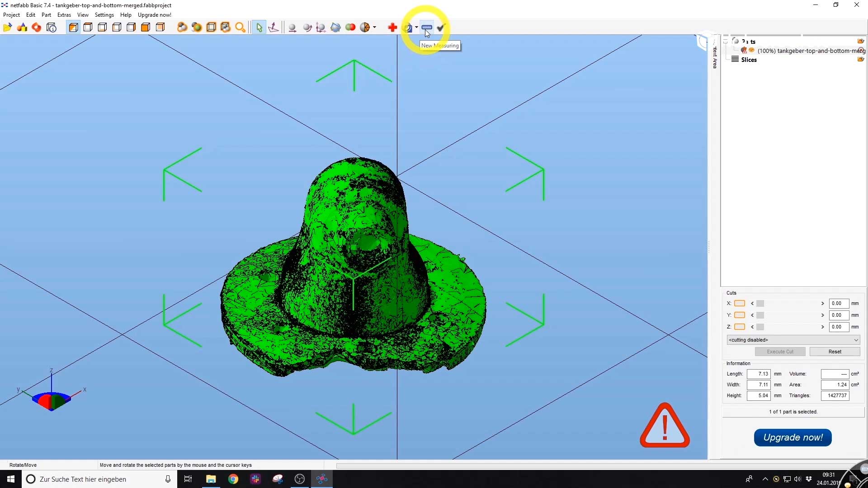Toggle the X cut slider handle
The width and height of the screenshot is (868, 488).
760,303
